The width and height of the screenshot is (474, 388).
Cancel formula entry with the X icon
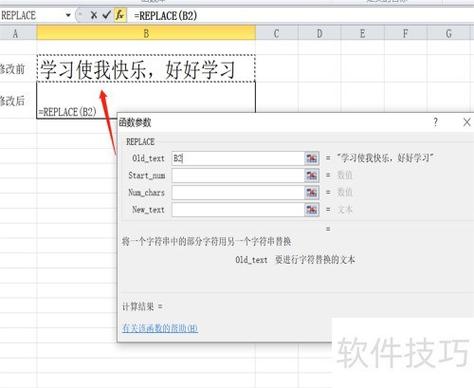click(x=94, y=15)
